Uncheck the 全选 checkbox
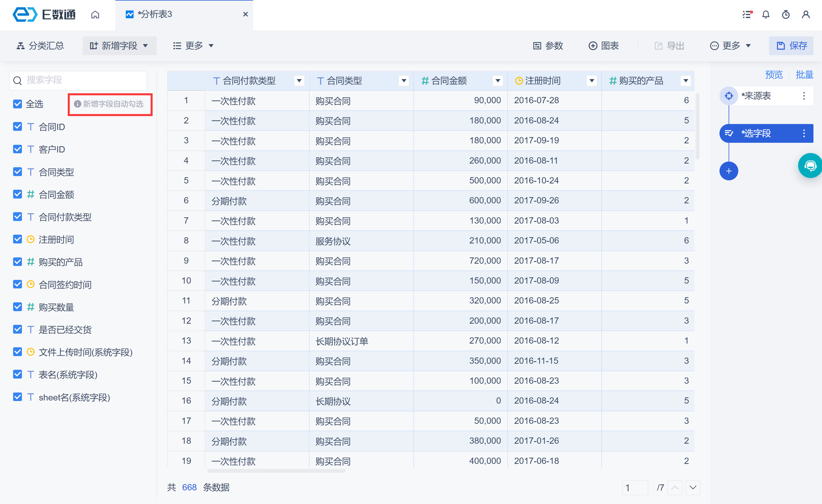The image size is (822, 504). pos(17,104)
